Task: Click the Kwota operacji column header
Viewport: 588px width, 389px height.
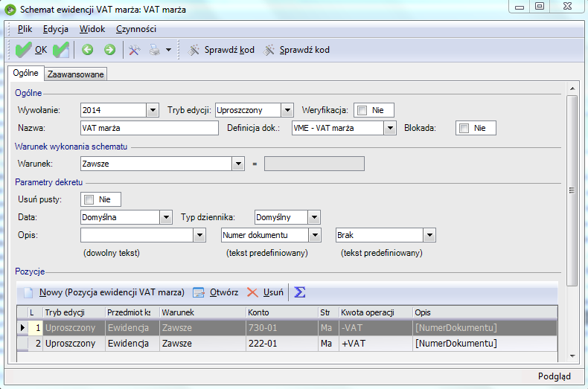Action: point(376,312)
